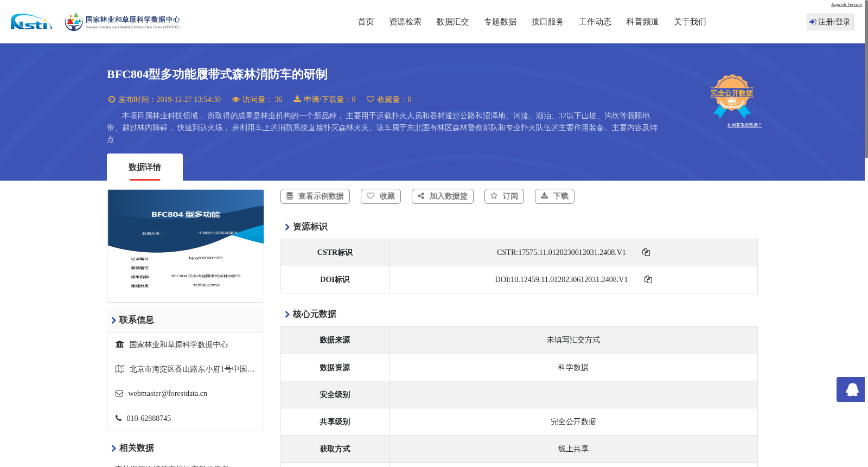Click the 收藏 button
Viewport: 868px width, 467px height.
pos(381,196)
